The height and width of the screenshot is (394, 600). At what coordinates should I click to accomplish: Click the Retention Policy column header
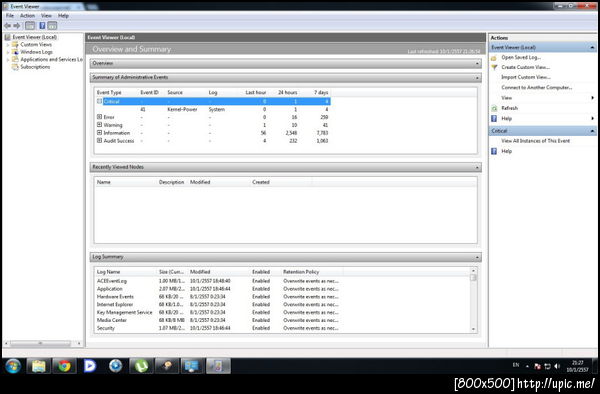(x=301, y=272)
